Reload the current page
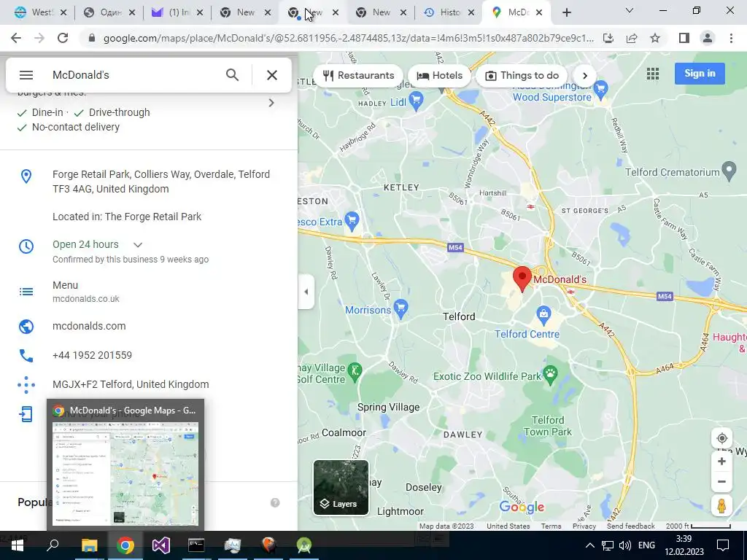This screenshot has height=560, width=747. point(63,38)
